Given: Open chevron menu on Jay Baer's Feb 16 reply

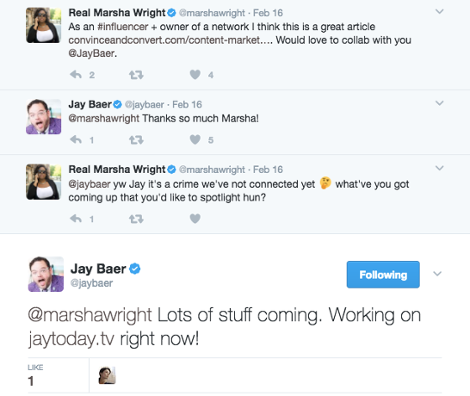Looking at the screenshot, I should [439, 103].
